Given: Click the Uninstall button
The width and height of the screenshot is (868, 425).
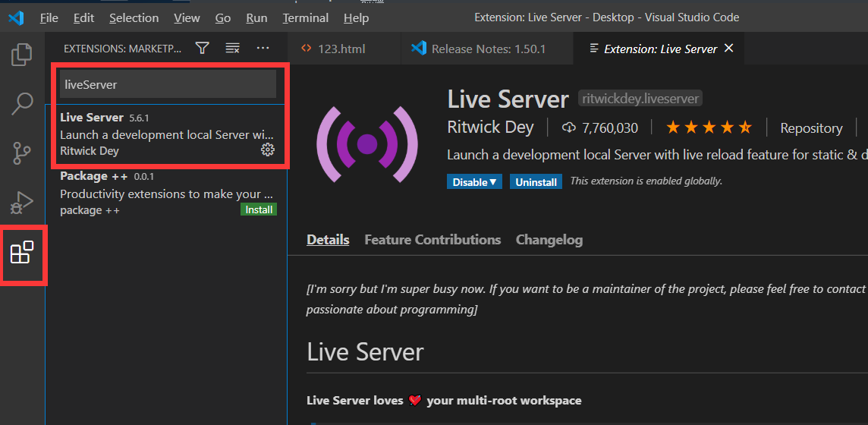Looking at the screenshot, I should pyautogui.click(x=536, y=181).
